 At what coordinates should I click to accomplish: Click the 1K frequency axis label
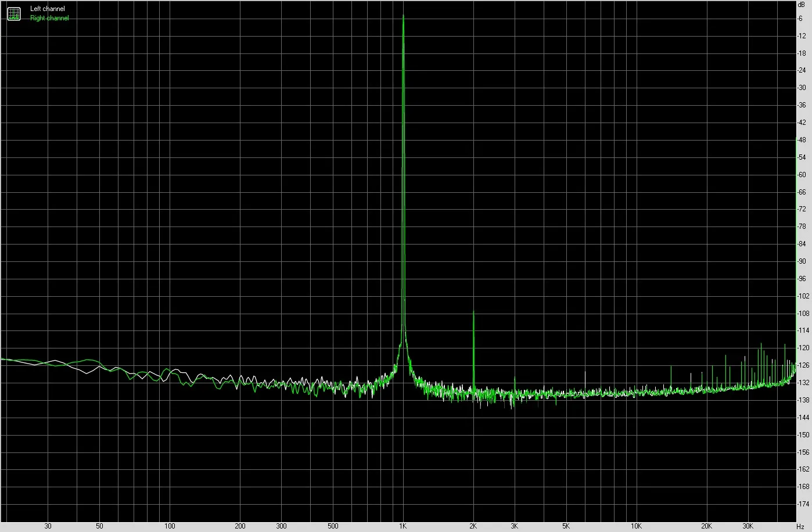point(403,526)
